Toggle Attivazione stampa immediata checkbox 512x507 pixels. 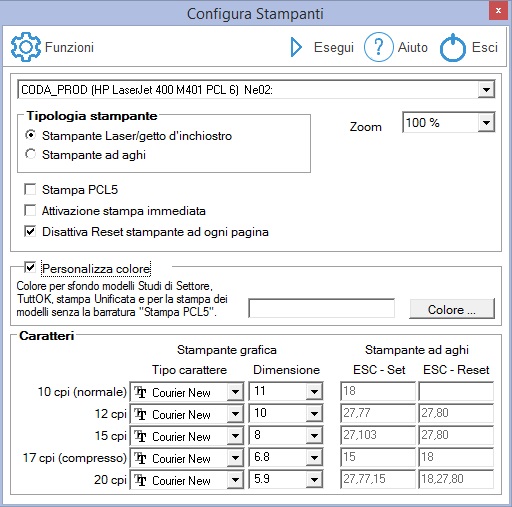(30, 210)
